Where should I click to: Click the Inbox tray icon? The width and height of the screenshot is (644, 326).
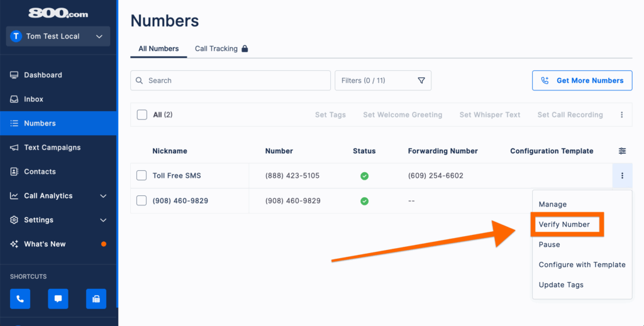coord(14,99)
